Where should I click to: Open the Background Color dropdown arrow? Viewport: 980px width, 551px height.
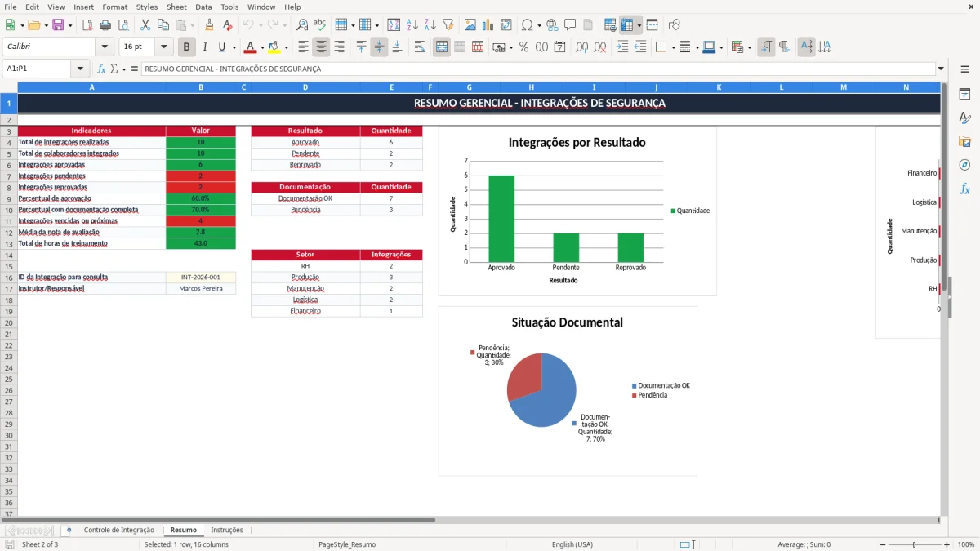[x=285, y=47]
